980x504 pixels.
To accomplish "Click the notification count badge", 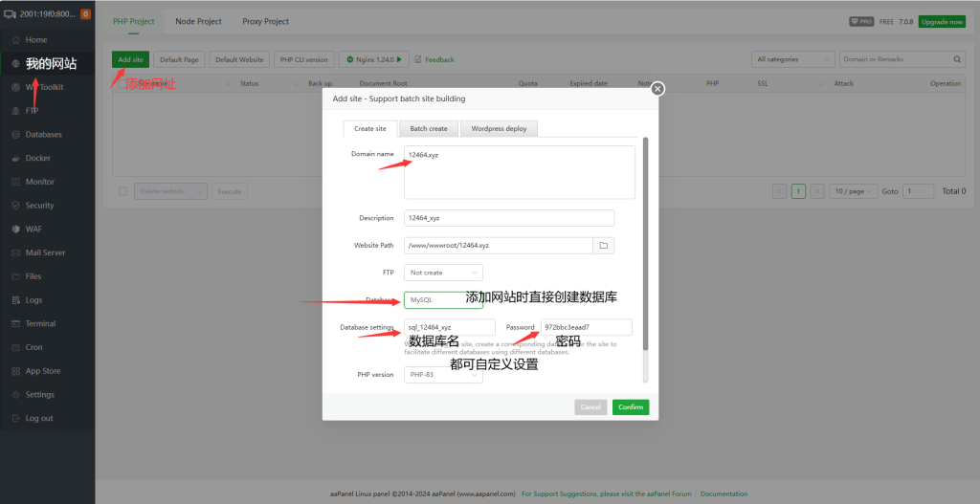I will [85, 13].
